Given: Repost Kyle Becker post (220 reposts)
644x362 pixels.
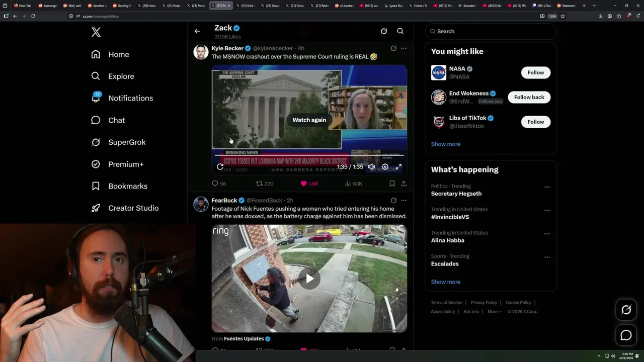Looking at the screenshot, I should [x=265, y=184].
